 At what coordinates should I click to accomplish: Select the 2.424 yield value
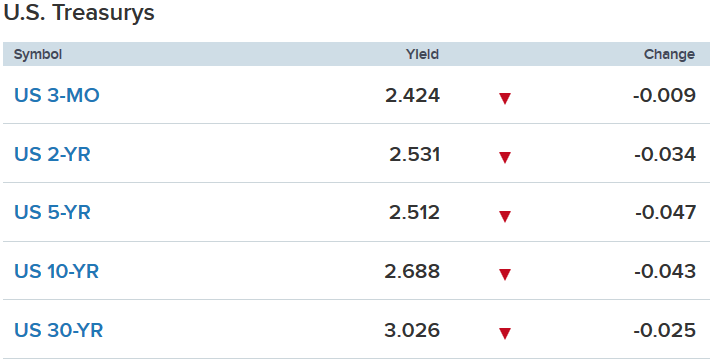click(x=412, y=96)
